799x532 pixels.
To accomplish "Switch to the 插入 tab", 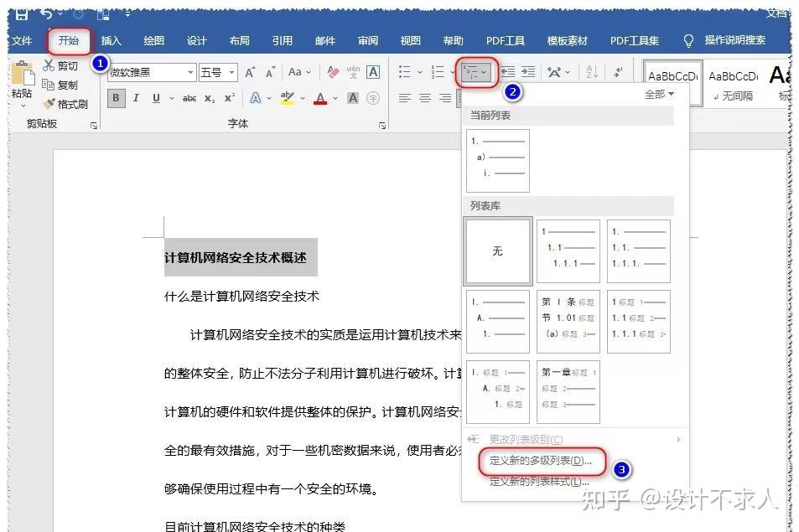I will [x=111, y=41].
